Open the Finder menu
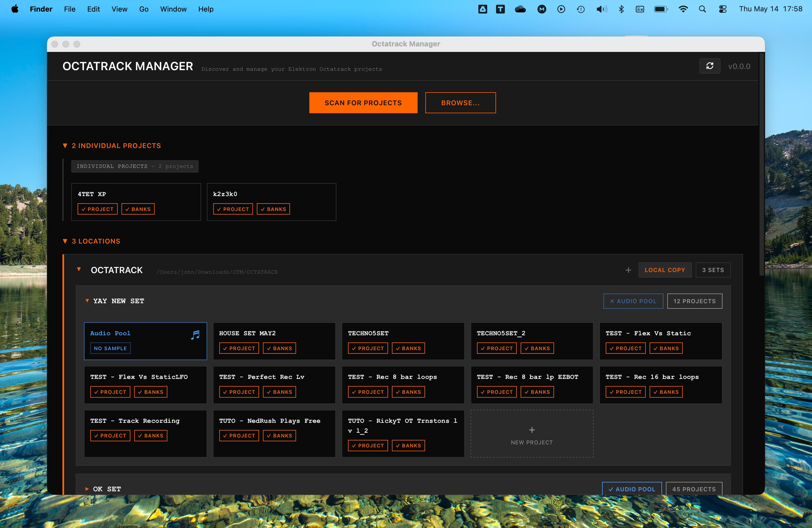812x528 pixels. pyautogui.click(x=41, y=9)
